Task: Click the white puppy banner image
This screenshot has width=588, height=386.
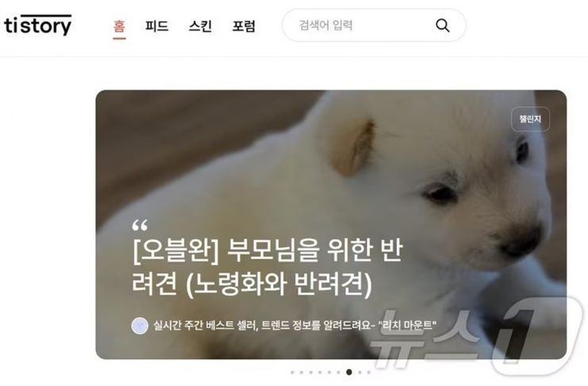Action: point(331,225)
